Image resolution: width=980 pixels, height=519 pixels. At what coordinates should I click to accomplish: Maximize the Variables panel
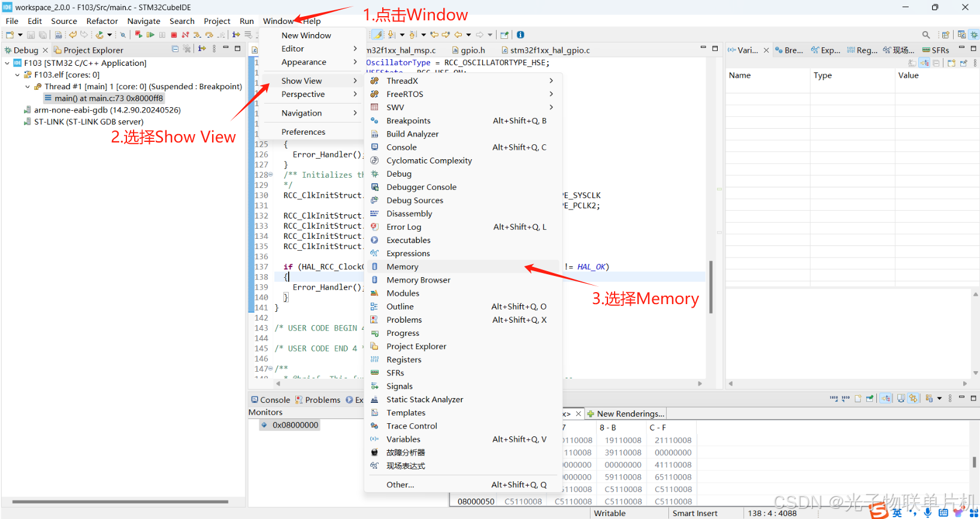(x=973, y=48)
